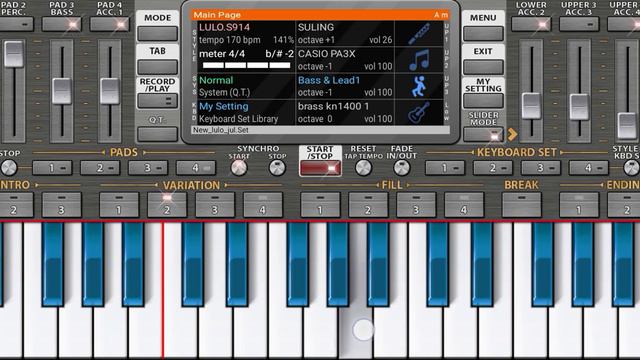Trigger Fill 2

368,204
